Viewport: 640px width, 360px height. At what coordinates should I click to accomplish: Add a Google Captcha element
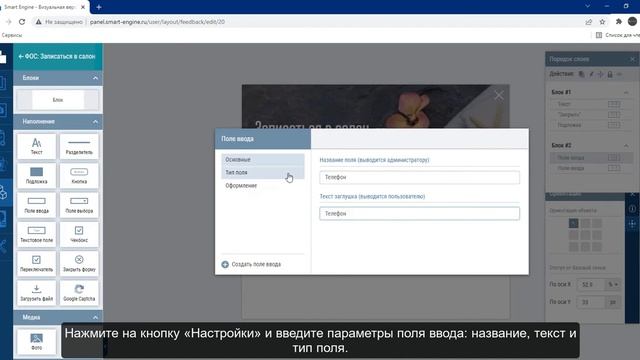point(79,293)
